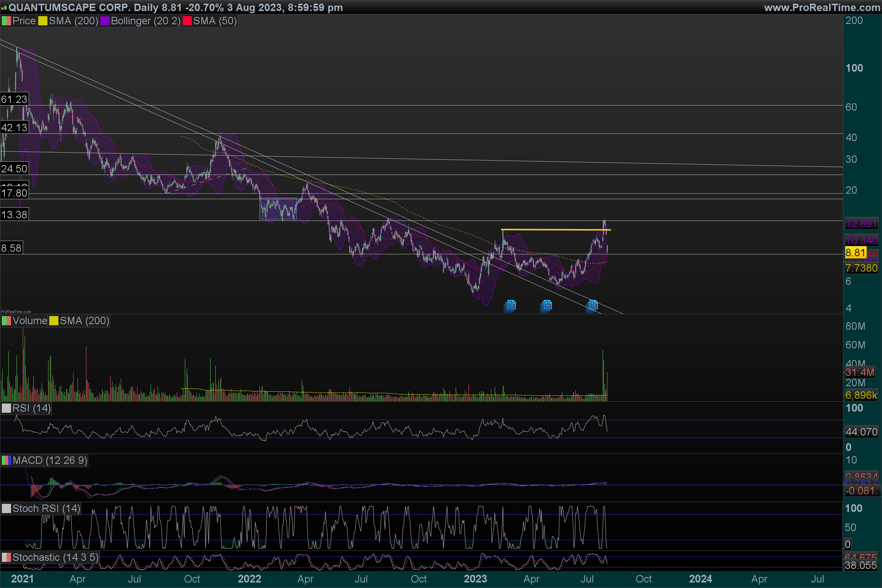Click the 61.23 horizontal line label
The height and width of the screenshot is (588, 882).
(x=14, y=99)
